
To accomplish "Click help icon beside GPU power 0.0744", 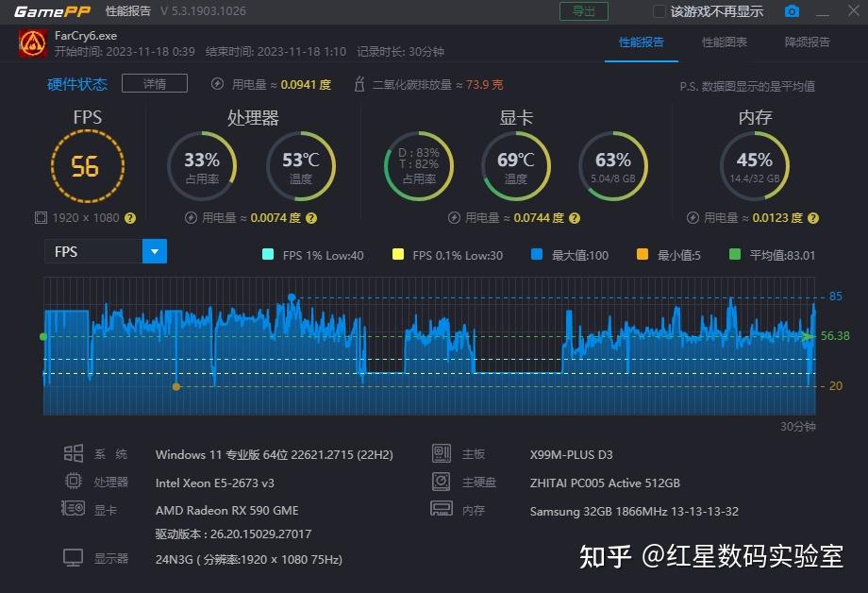I will click(x=575, y=218).
